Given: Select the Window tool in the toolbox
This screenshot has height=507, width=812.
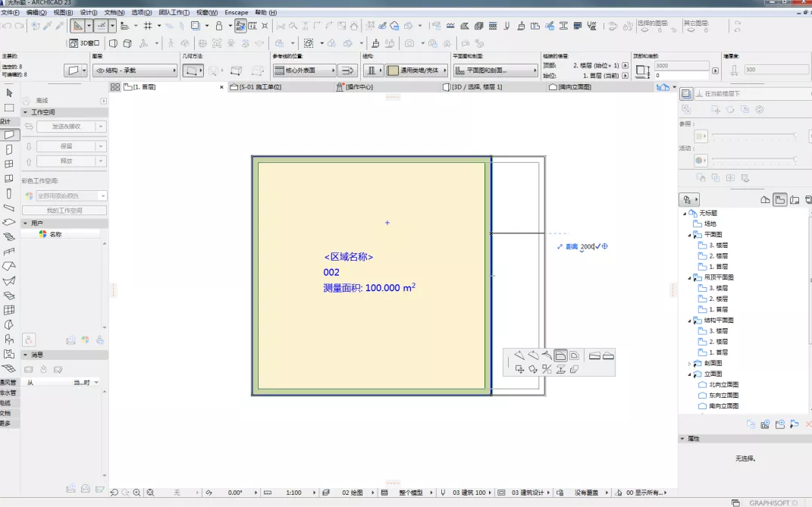Looking at the screenshot, I should point(9,164).
